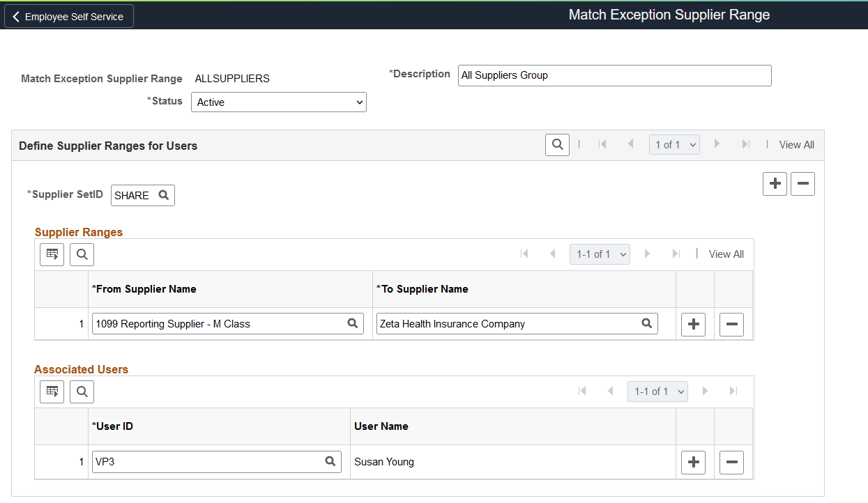Add a new Associated Users row
The width and height of the screenshot is (868, 503).
(x=693, y=462)
